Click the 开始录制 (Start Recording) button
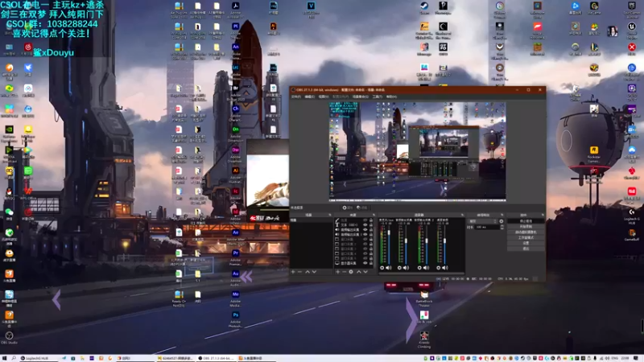 pyautogui.click(x=526, y=226)
